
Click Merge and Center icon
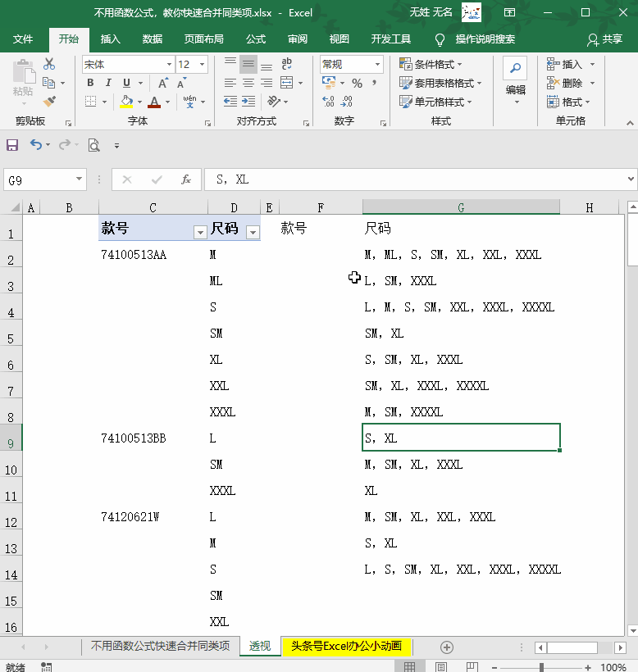coord(286,83)
